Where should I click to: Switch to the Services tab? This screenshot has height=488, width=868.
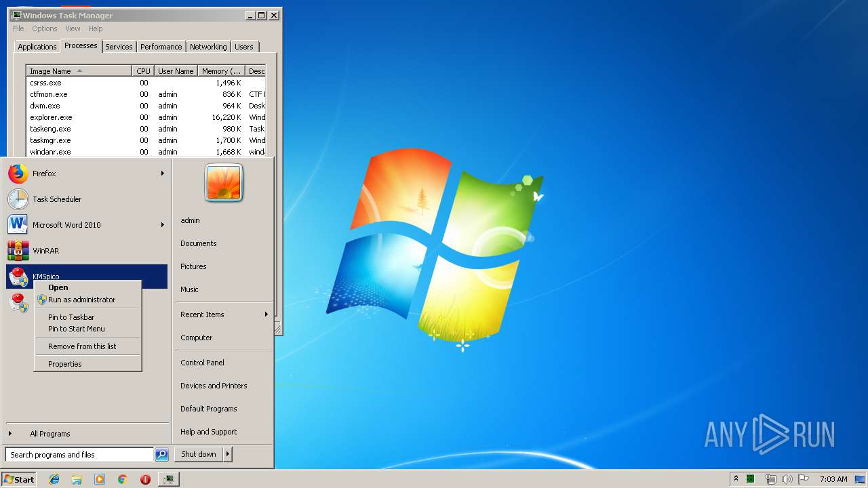tap(119, 47)
